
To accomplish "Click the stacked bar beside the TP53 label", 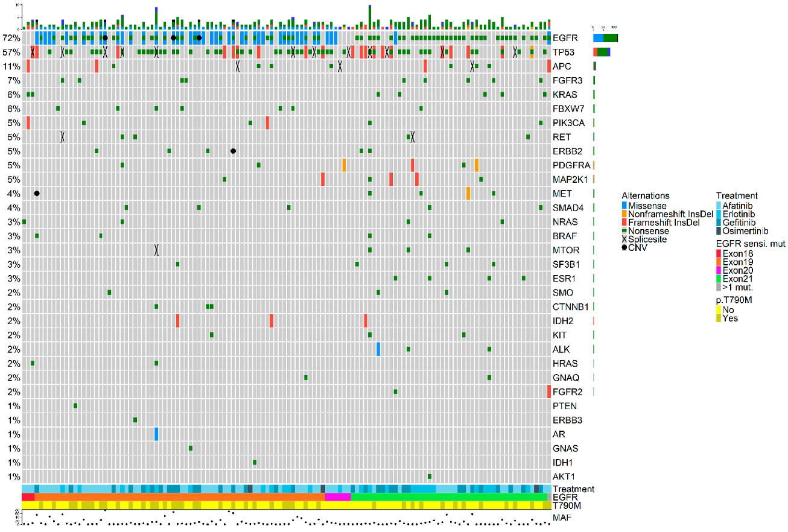I will [602, 52].
